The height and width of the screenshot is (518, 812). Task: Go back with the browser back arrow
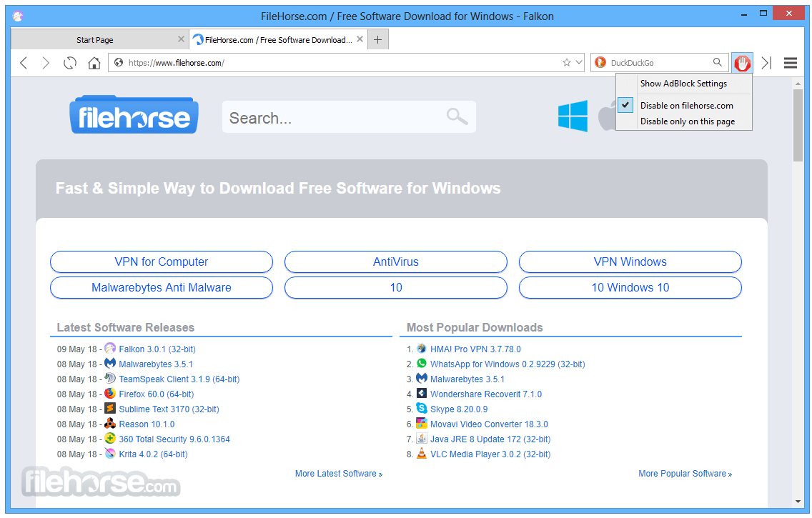click(x=24, y=63)
